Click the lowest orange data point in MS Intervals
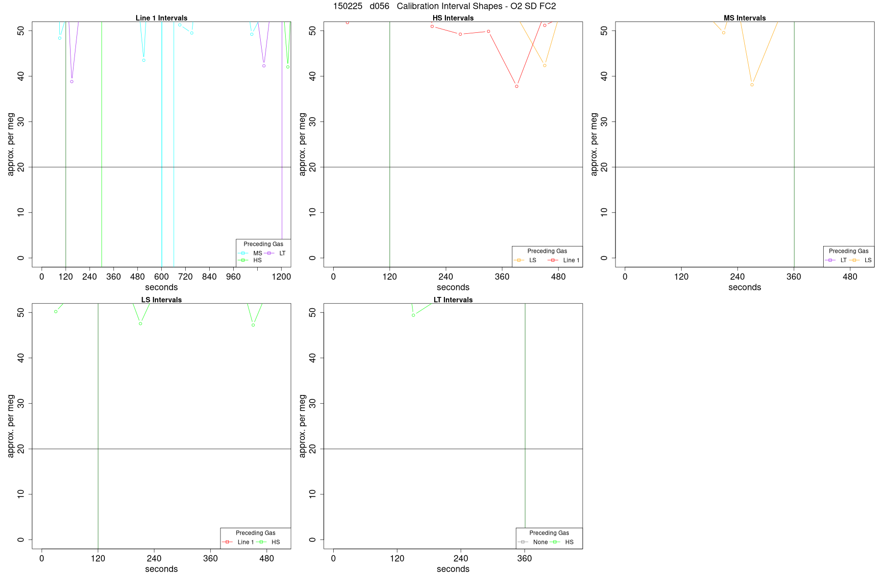 coord(752,85)
